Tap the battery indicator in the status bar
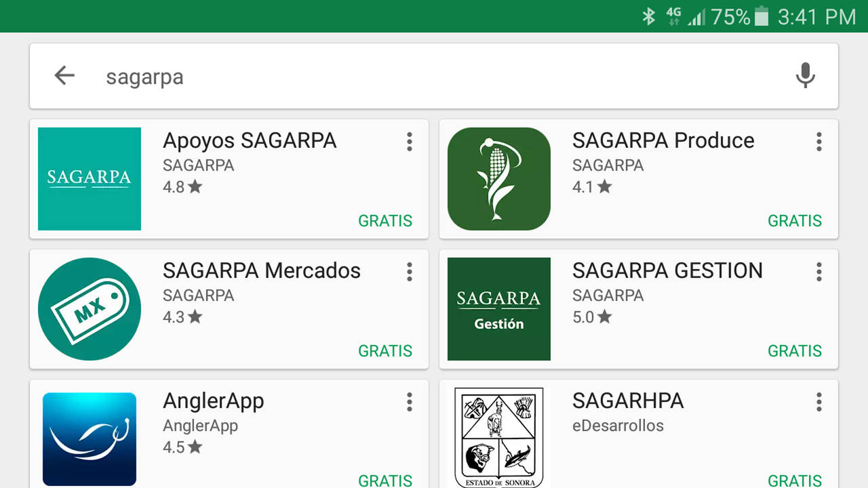Image resolution: width=868 pixels, height=488 pixels. 762,16
